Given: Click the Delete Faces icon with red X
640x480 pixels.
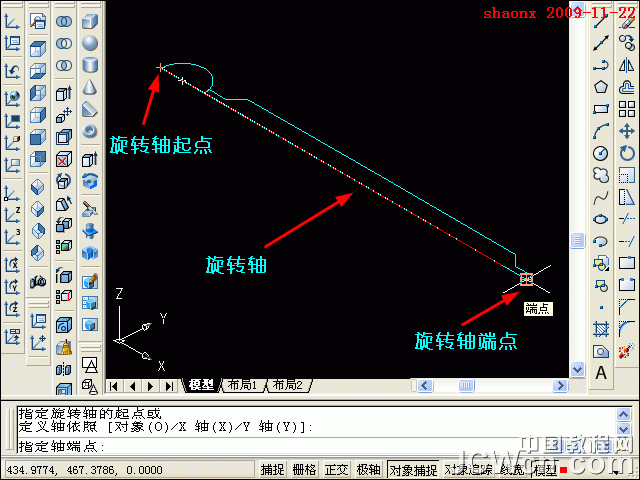Looking at the screenshot, I should (x=64, y=159).
